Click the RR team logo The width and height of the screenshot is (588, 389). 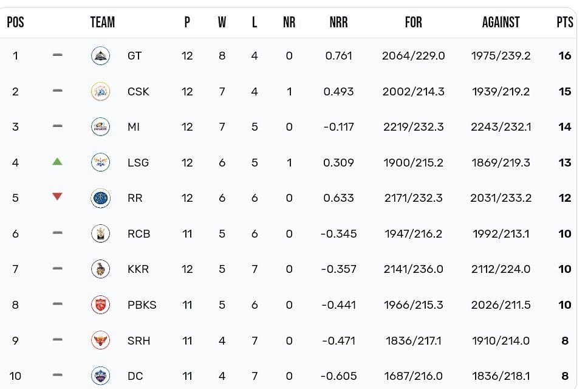100,198
